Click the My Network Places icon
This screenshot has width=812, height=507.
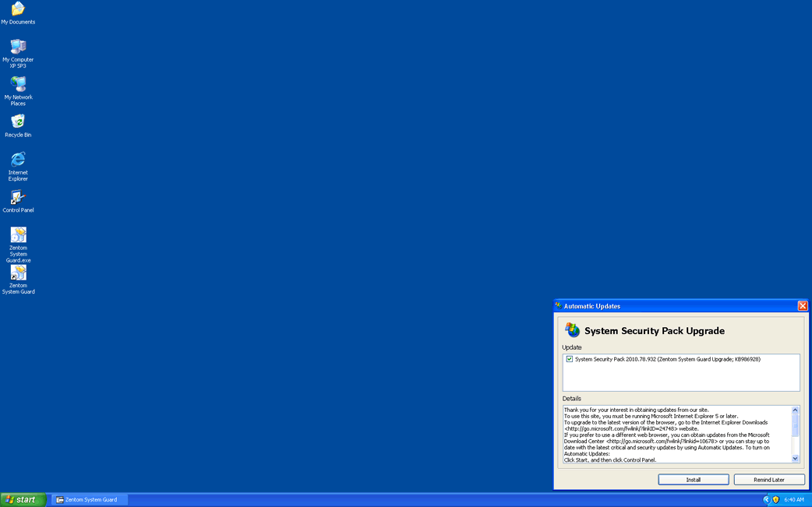[18, 84]
